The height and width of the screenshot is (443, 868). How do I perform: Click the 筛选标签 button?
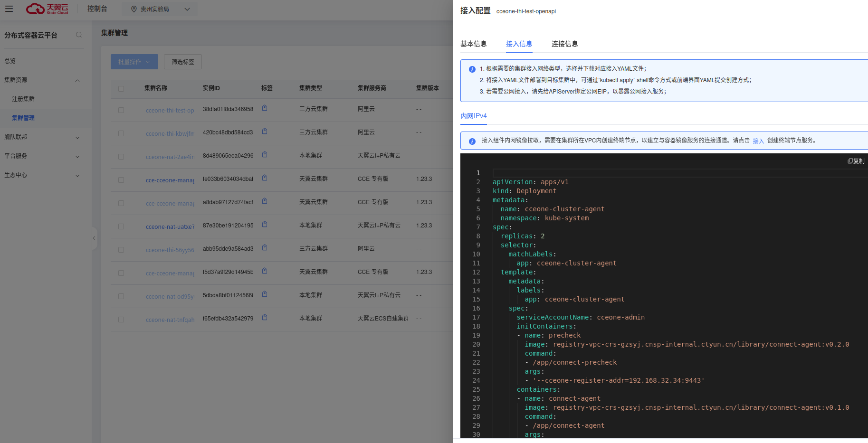(182, 62)
